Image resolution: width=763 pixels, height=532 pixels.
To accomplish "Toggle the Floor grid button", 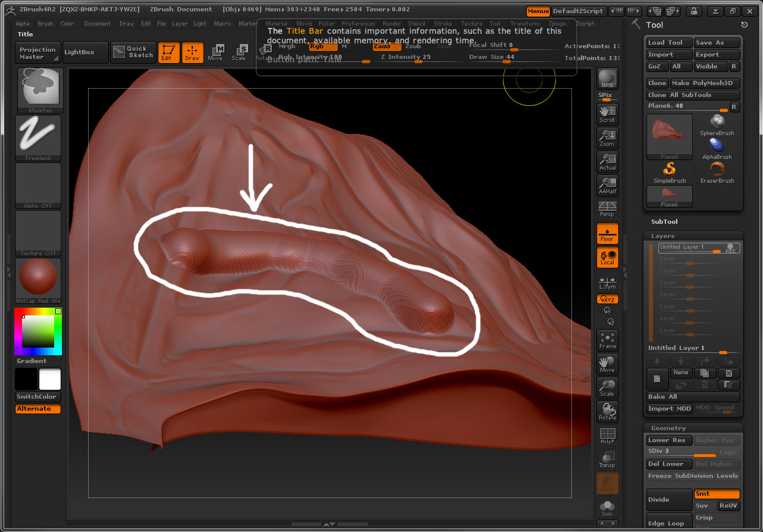I will pos(607,234).
